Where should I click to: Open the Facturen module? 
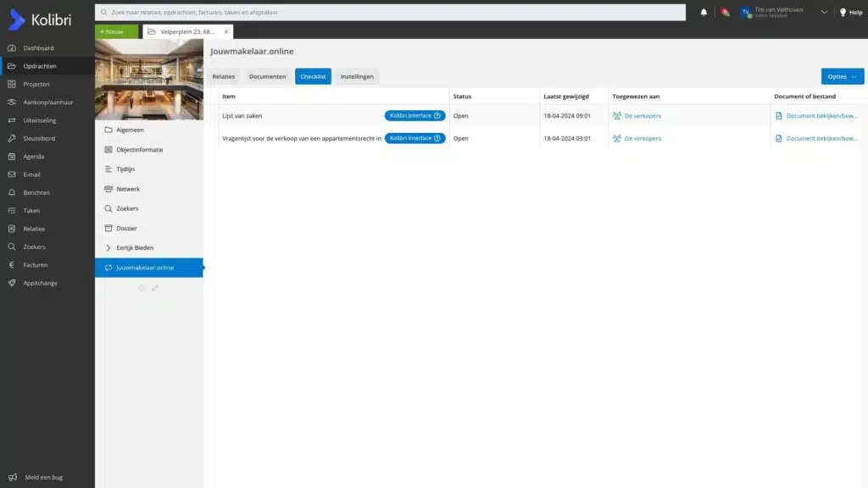point(37,264)
